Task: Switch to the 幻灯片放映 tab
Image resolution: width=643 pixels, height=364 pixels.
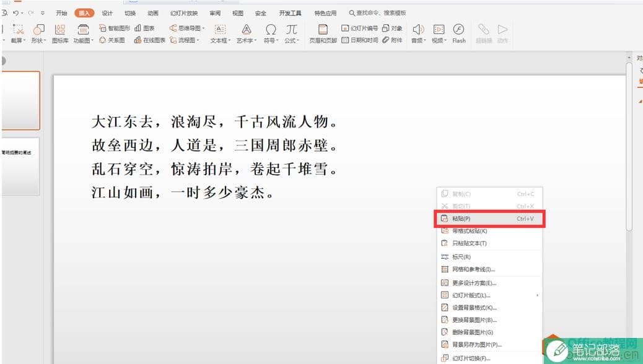Action: [184, 13]
